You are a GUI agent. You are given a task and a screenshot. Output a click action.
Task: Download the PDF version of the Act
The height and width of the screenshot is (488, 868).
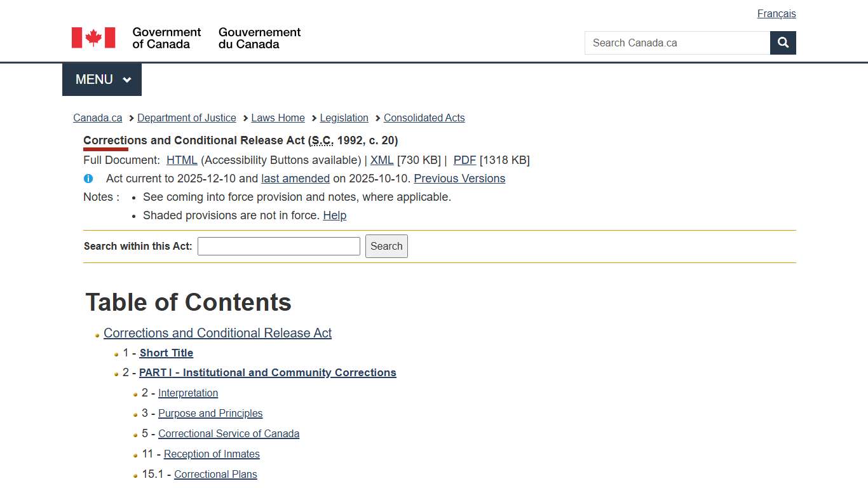coord(464,159)
